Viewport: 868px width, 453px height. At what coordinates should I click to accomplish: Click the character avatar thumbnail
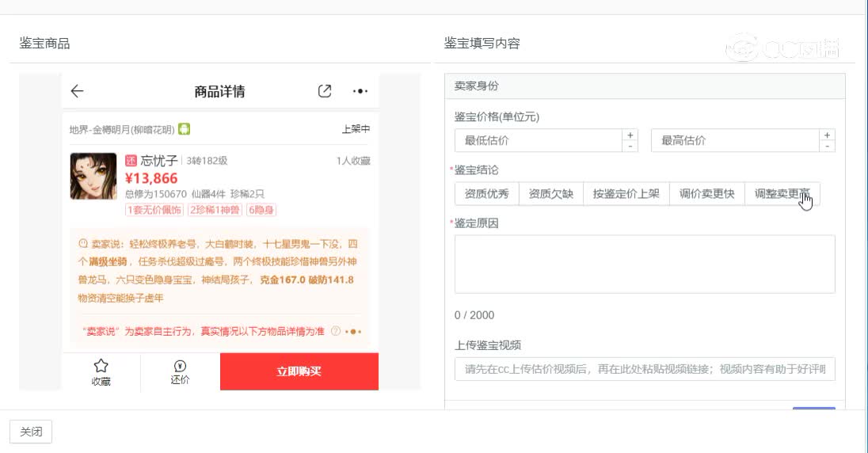click(93, 176)
